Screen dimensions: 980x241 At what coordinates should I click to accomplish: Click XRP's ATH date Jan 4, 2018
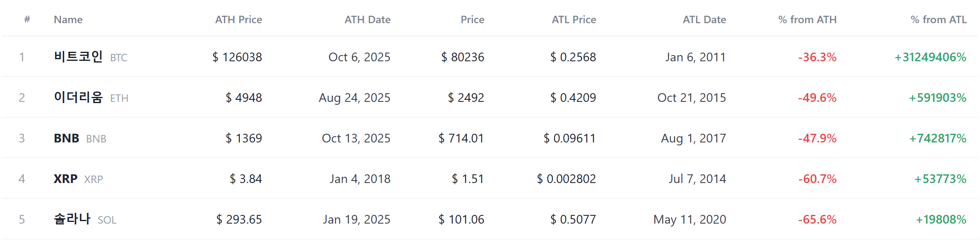tap(360, 179)
